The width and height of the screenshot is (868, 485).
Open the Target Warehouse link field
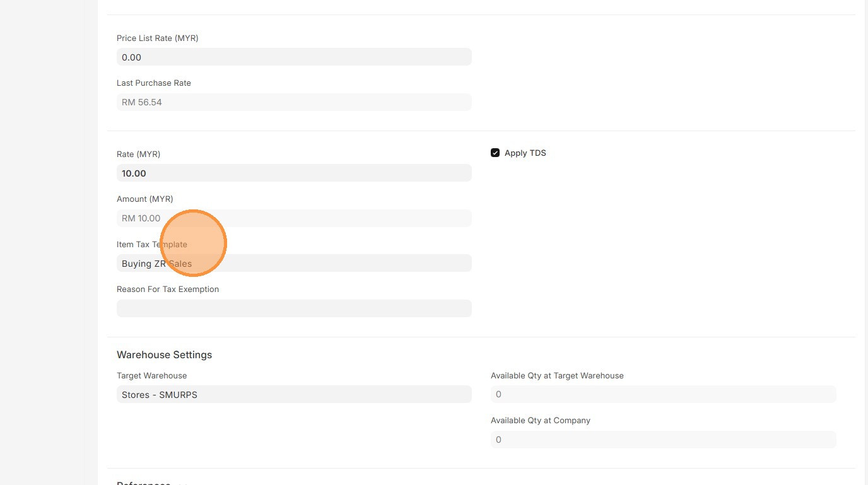[294, 395]
